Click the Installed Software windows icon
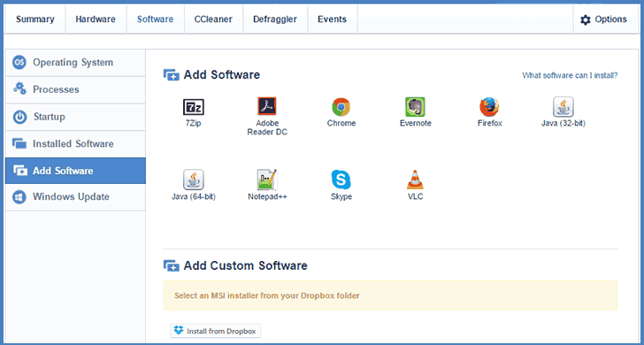 19,143
